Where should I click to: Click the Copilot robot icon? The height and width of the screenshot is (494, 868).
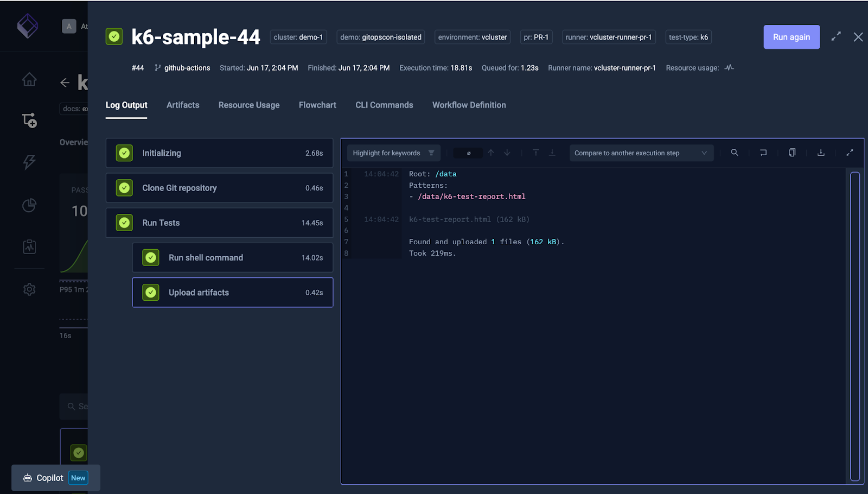27,478
